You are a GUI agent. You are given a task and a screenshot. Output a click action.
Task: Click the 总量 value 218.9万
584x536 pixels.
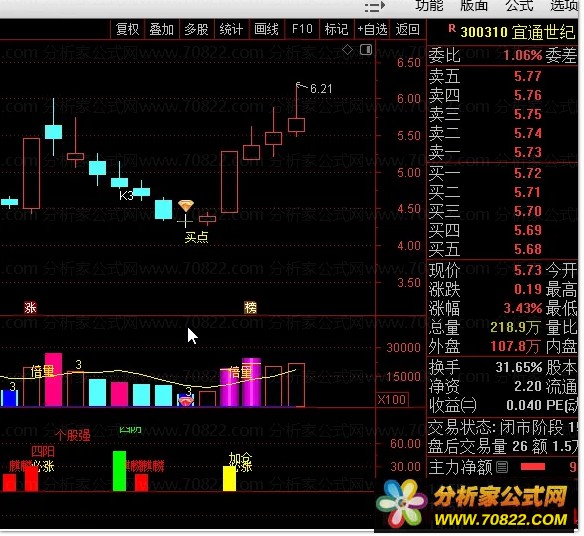pos(515,327)
